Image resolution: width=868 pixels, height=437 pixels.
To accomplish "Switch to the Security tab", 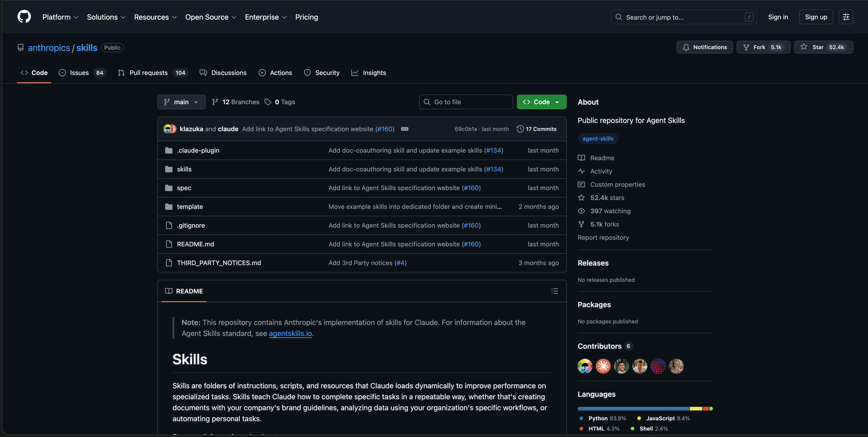I will tap(322, 72).
